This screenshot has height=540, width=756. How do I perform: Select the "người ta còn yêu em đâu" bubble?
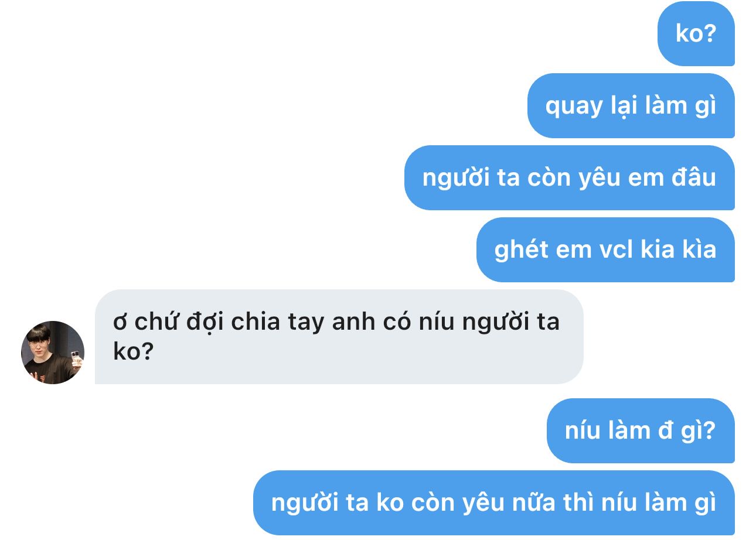[569, 178]
